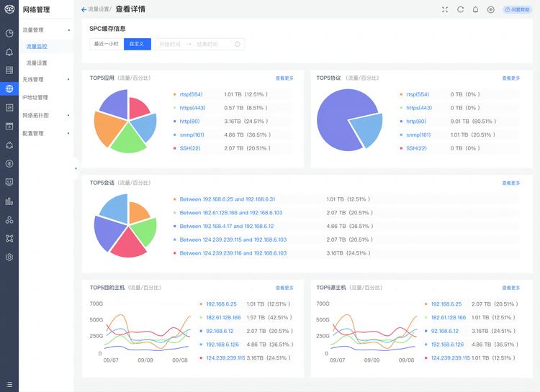Click the eye-shaped target icon in the header
Screen dimensions: 540x392
(491, 9)
